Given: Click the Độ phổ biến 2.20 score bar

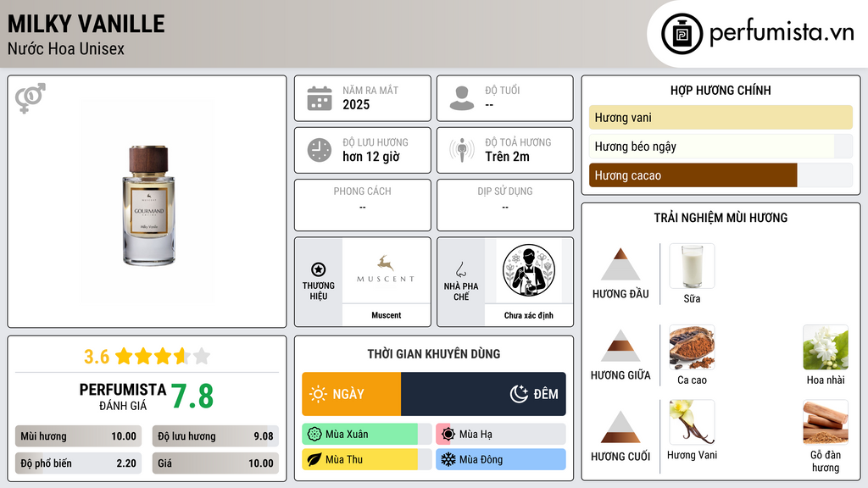Looking at the screenshot, I should coord(79,463).
